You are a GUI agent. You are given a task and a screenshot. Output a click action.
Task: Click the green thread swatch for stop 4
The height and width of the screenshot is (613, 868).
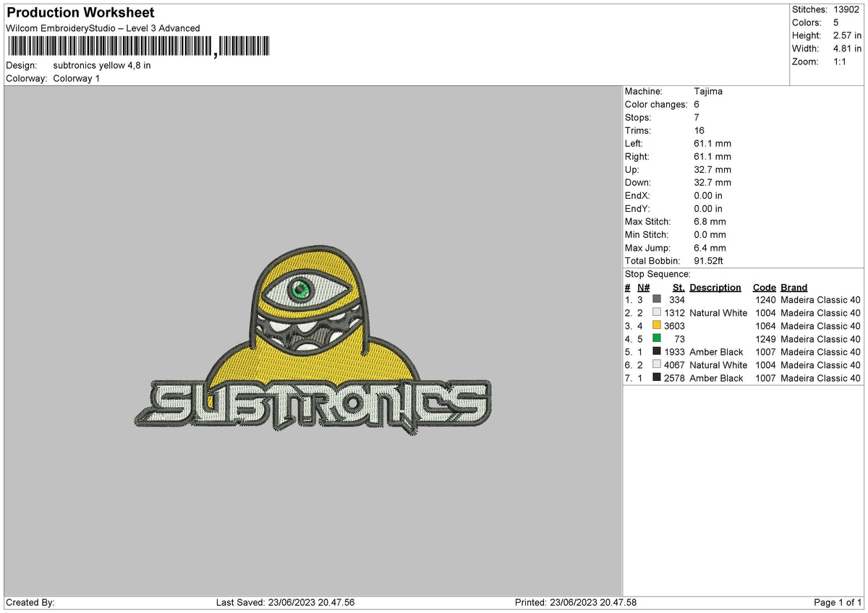[x=657, y=339]
